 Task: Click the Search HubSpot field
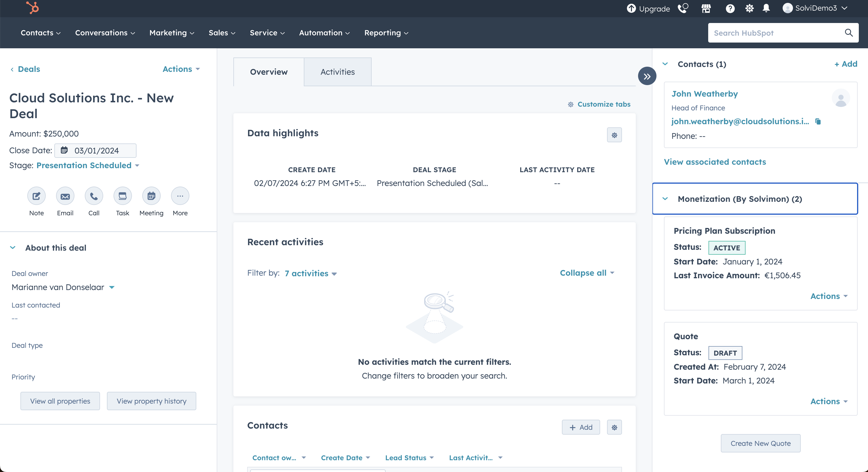tap(775, 33)
